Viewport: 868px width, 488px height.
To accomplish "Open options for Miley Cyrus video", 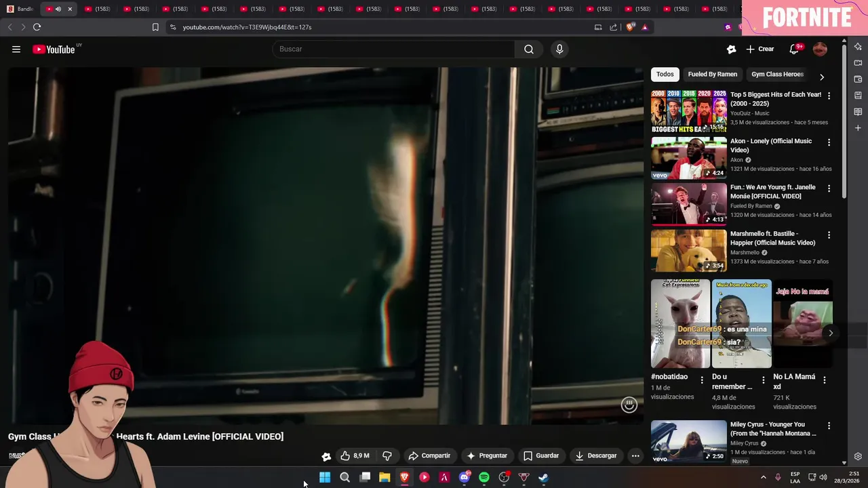I will pos(829,426).
